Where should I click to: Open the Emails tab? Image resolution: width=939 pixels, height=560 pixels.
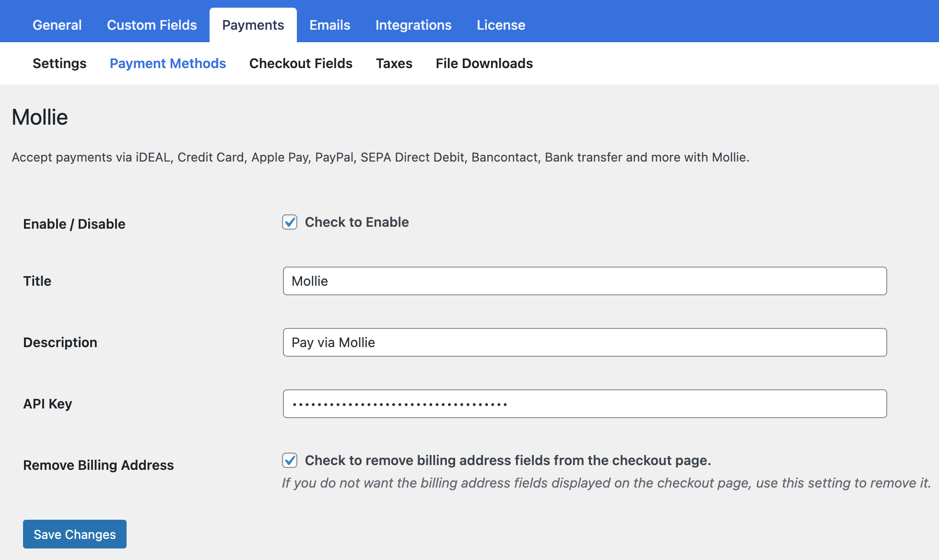pos(330,25)
